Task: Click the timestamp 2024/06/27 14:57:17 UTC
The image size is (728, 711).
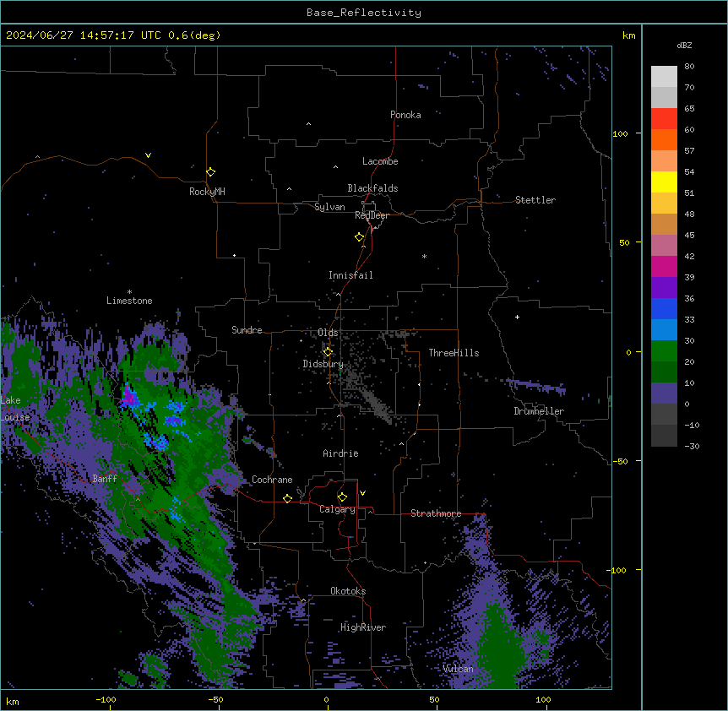Action: click(84, 35)
